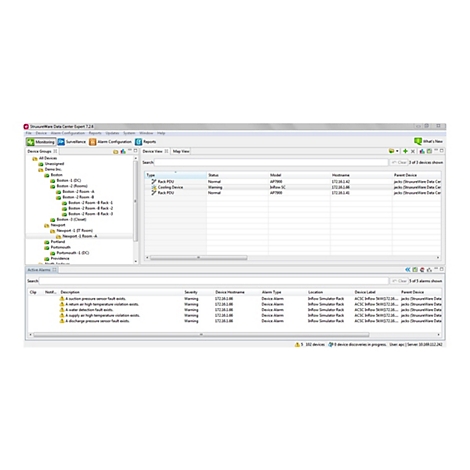Open the System menu
Image resolution: width=470 pixels, height=470 pixels.
[x=129, y=133]
